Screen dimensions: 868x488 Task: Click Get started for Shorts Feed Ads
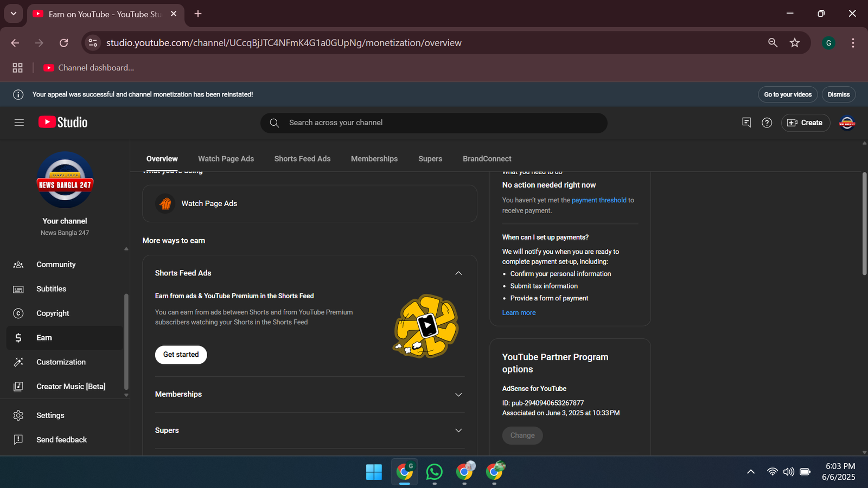[x=181, y=355]
